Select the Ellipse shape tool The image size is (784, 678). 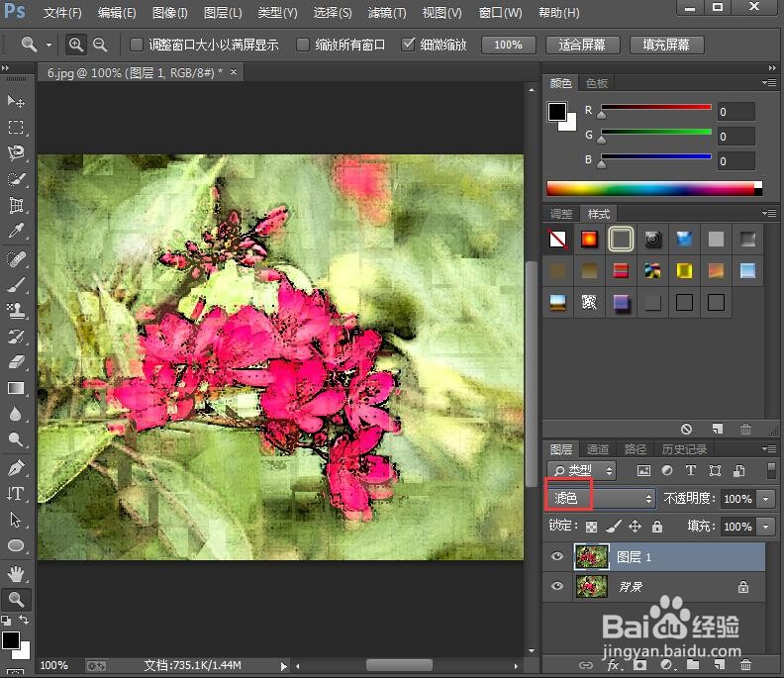pos(16,546)
